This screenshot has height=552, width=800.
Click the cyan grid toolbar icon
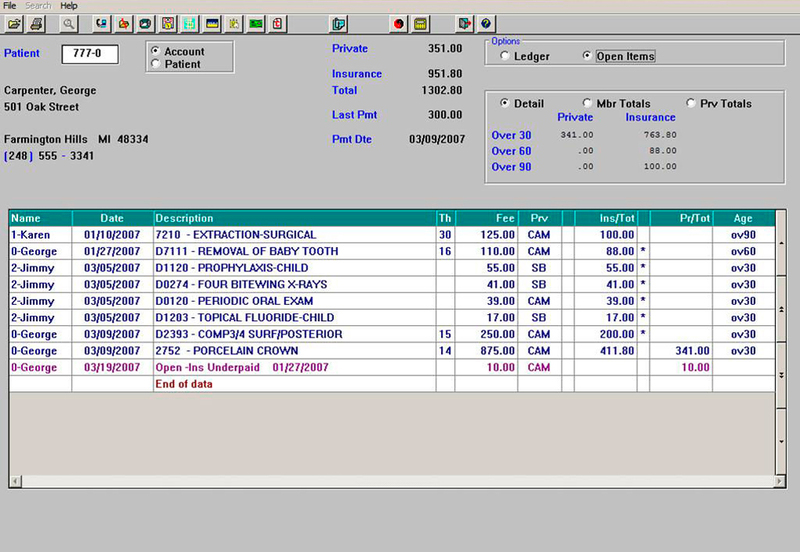click(x=190, y=24)
